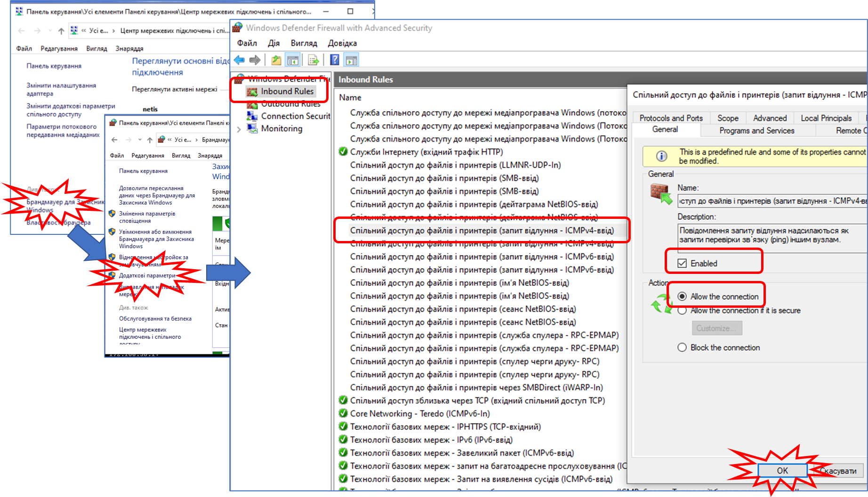Expand the Monitoring tree node arrow
This screenshot has height=497, width=868.
(239, 129)
